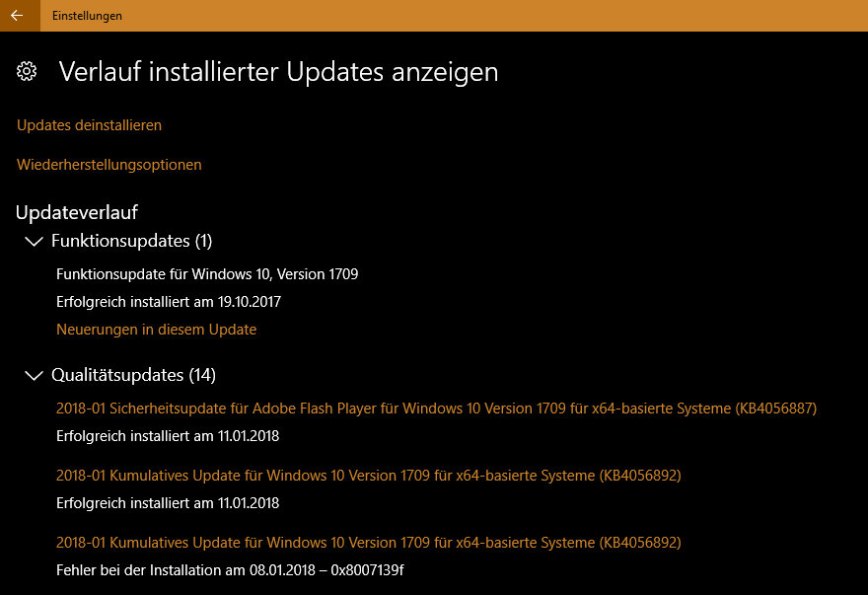
Task: Click the Updateverlauf section heading
Action: 77,212
